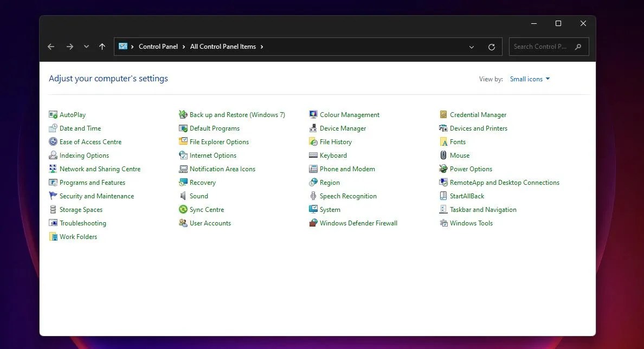Open the Fonts item
The image size is (644, 349).
coord(458,141)
